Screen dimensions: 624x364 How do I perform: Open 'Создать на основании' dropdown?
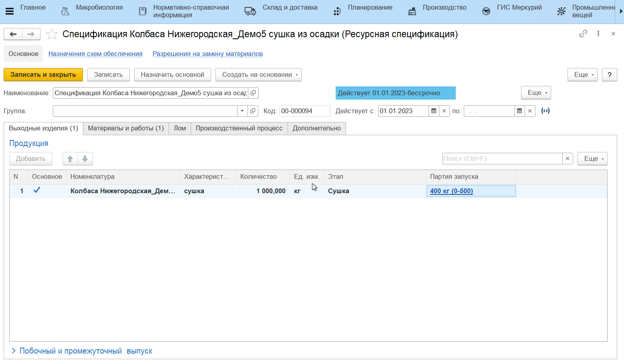[x=258, y=75]
